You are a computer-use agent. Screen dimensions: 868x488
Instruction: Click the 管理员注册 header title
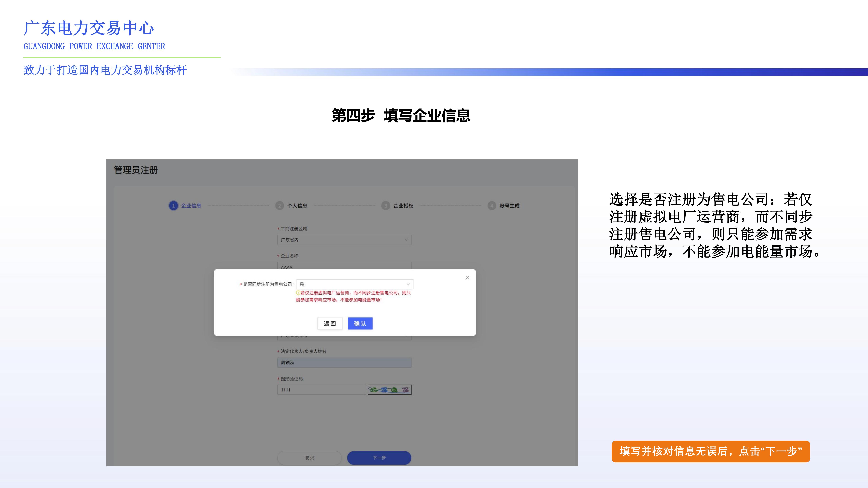[x=136, y=170]
